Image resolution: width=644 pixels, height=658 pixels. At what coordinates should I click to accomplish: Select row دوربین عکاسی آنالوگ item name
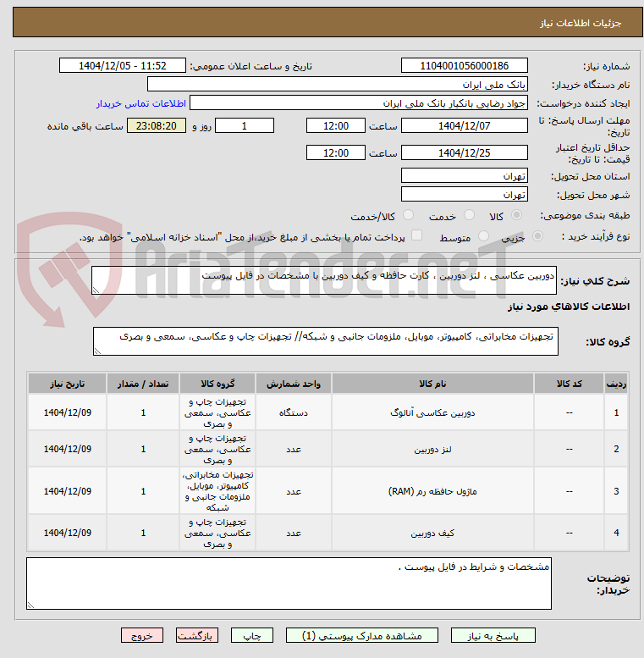(432, 413)
